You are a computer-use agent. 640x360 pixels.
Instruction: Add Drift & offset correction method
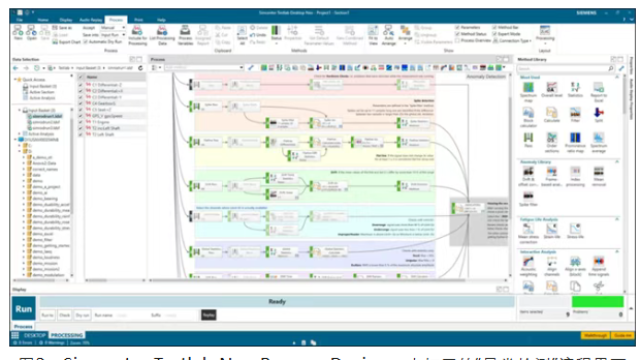click(x=529, y=176)
